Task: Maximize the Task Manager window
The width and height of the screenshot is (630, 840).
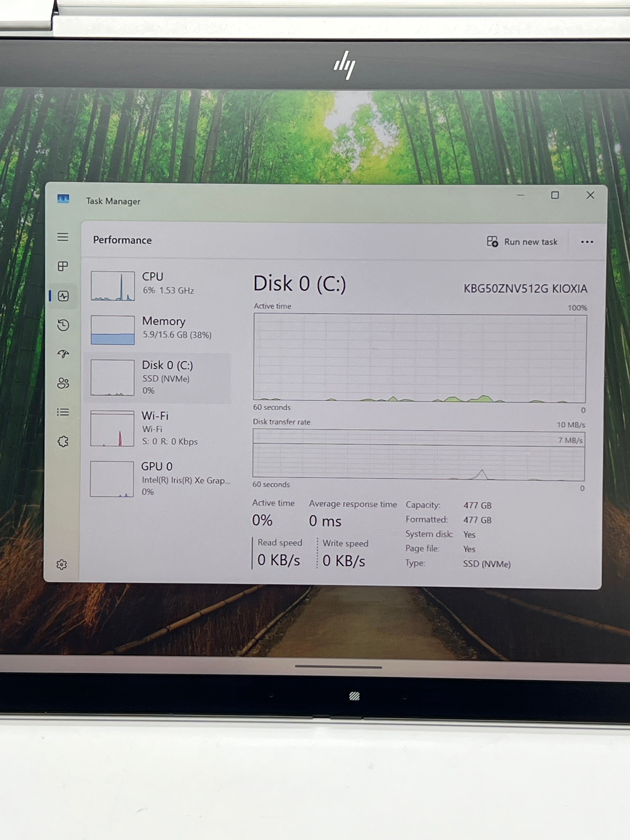Action: [555, 195]
